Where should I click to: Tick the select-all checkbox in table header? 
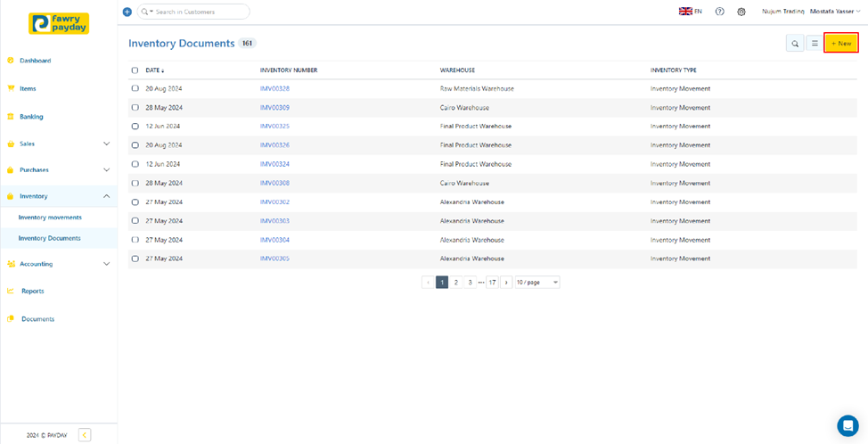pyautogui.click(x=135, y=70)
